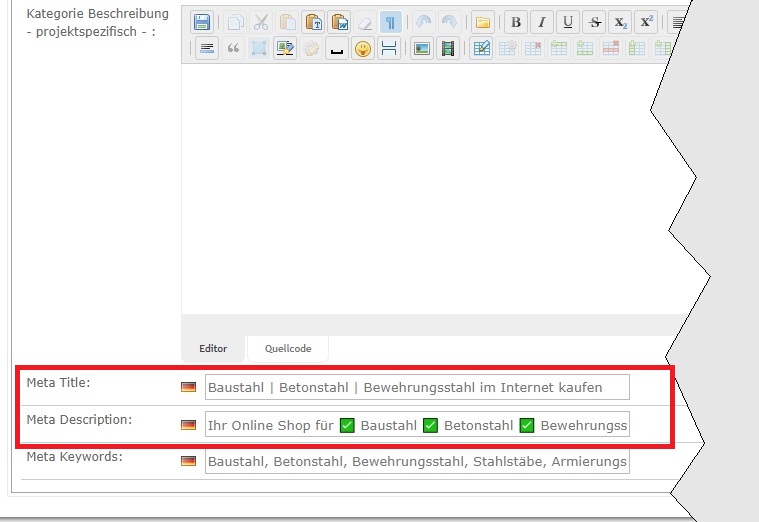This screenshot has height=522, width=759.
Task: Click the Cut scissors icon
Action: click(261, 22)
